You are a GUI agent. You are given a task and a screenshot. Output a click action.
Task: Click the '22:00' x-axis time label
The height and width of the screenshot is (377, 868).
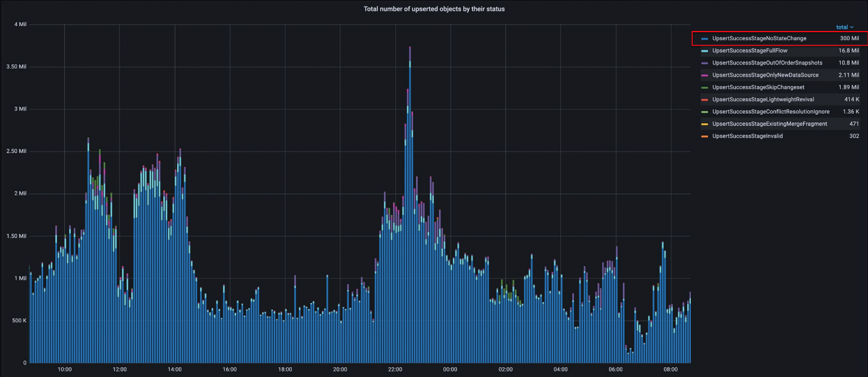pos(395,369)
